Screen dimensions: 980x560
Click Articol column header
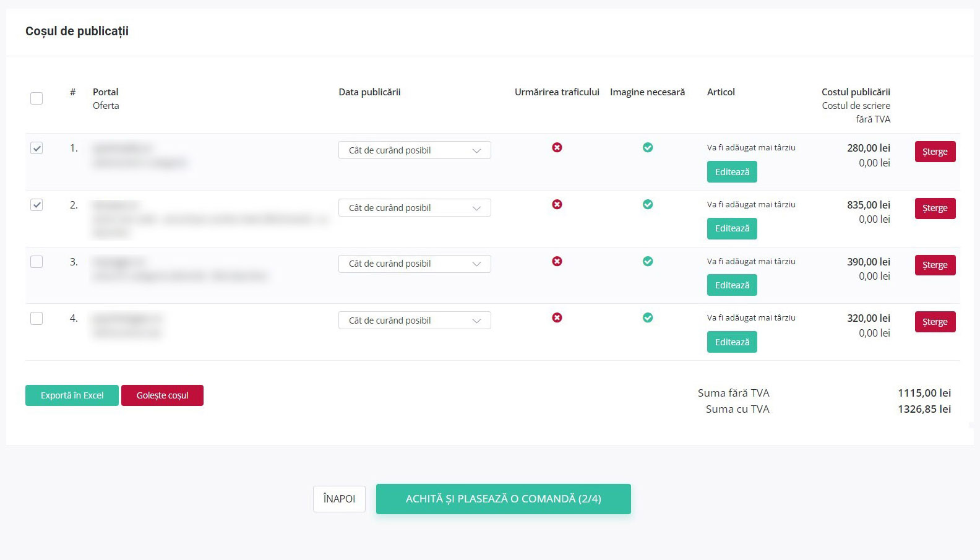coord(721,92)
